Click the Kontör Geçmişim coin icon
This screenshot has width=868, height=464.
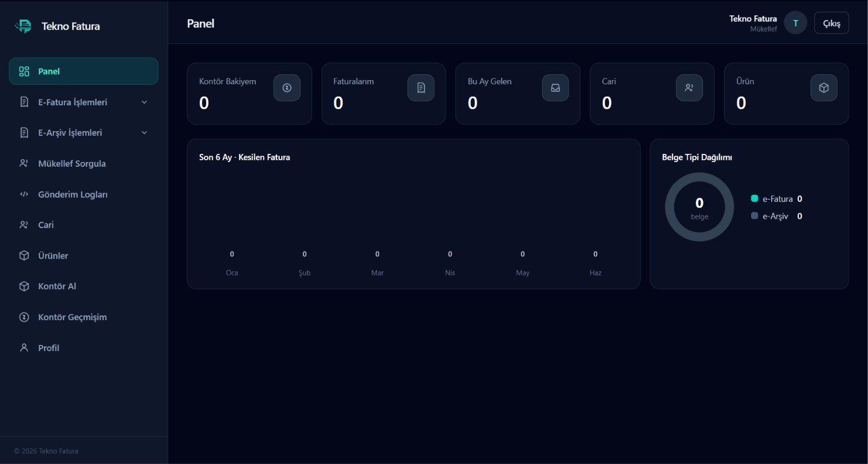pyautogui.click(x=24, y=317)
